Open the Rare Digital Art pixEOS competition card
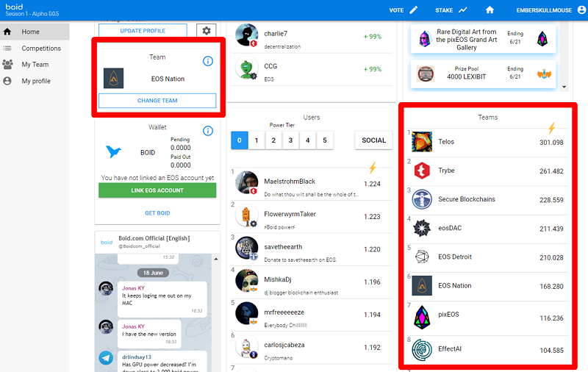The height and width of the screenshot is (372, 588). (484, 39)
